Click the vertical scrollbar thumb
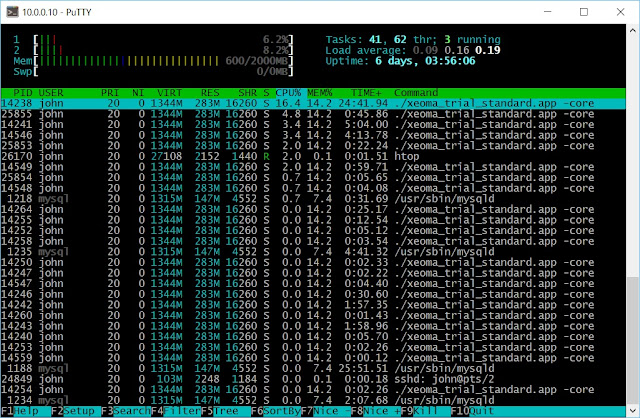The image size is (640, 418). pos(633,341)
